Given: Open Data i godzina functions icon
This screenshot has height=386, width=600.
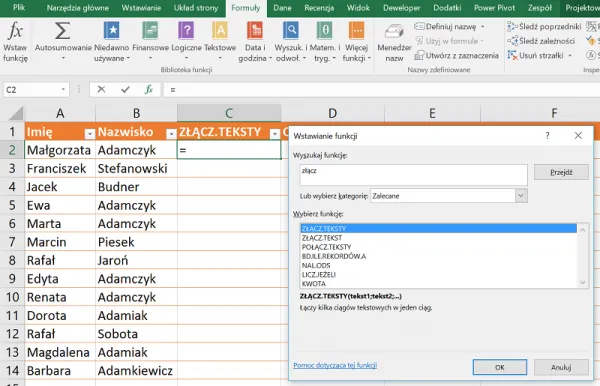Looking at the screenshot, I should (255, 31).
